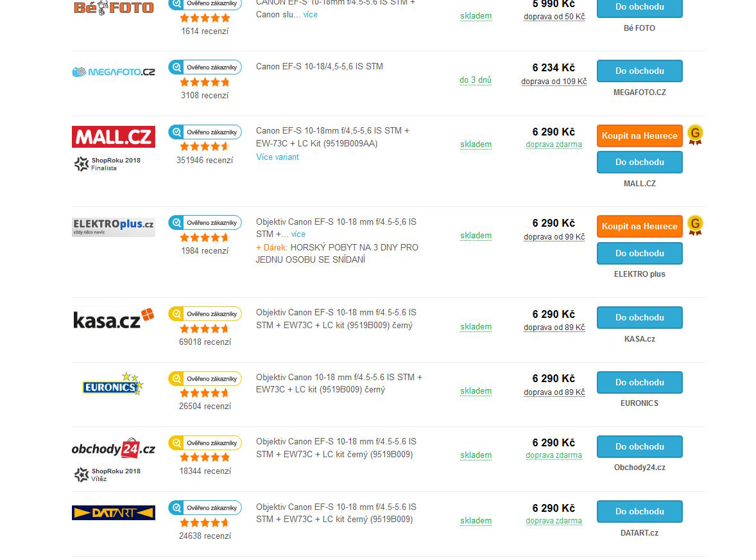Click DATART.cz 'Do obchodu' button

(x=639, y=511)
